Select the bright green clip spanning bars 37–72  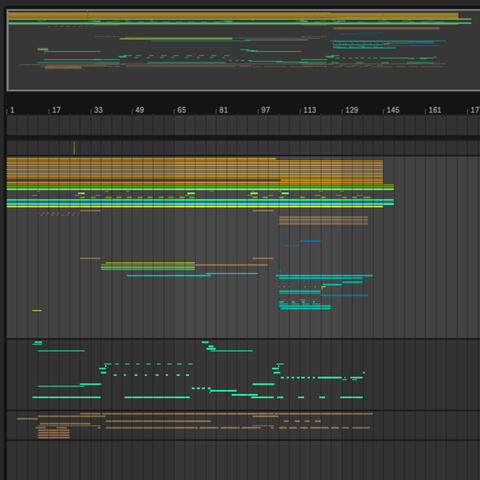tap(148, 268)
